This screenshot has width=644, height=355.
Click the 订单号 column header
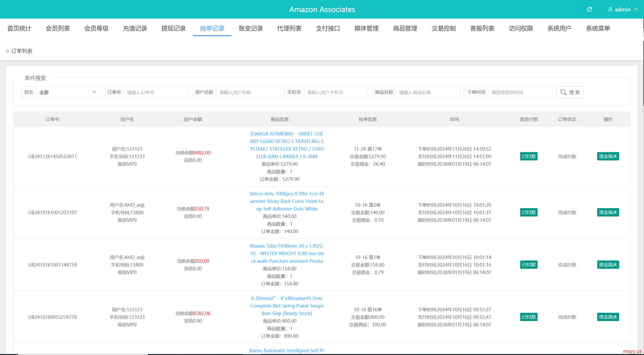click(53, 119)
